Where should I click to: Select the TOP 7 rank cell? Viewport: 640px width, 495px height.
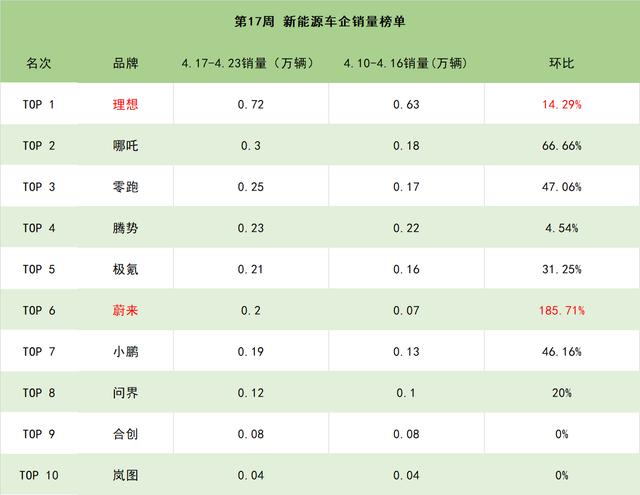pyautogui.click(x=38, y=351)
